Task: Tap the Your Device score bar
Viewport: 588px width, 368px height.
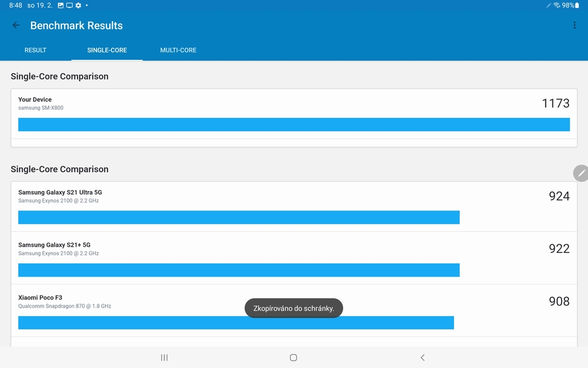Action: pyautogui.click(x=294, y=124)
